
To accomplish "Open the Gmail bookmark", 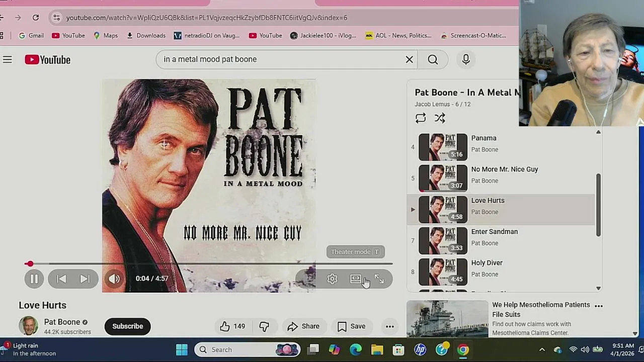I will tap(31, 36).
